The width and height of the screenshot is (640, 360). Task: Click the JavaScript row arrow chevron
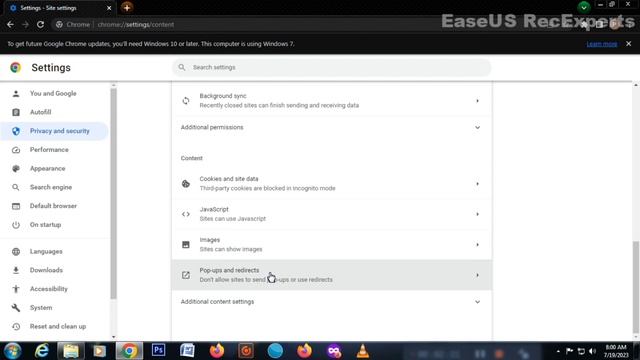pos(477,214)
